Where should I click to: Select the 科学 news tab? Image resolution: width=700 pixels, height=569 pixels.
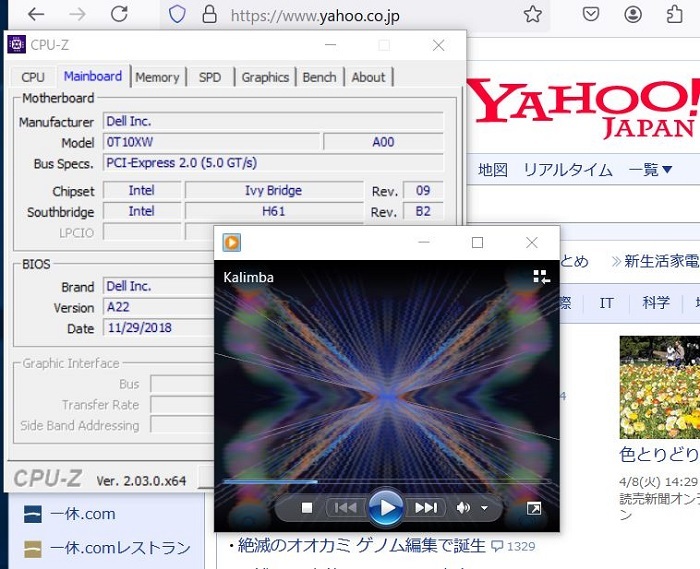(x=656, y=303)
